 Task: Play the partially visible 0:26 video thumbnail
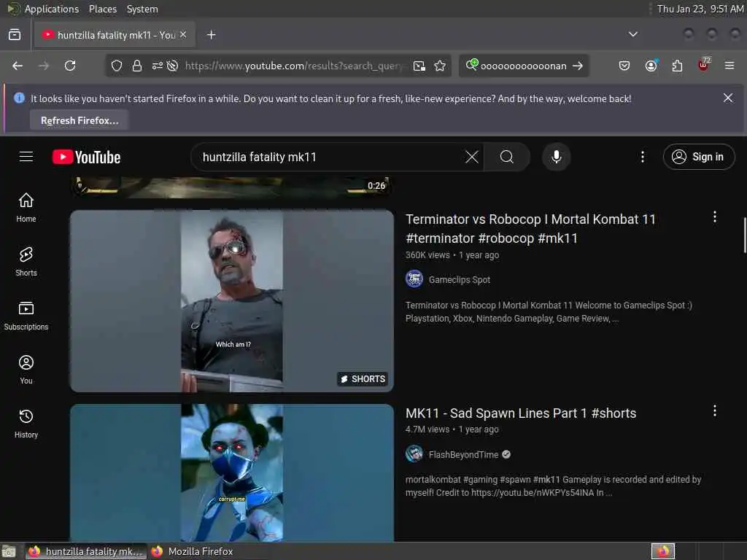tap(232, 187)
